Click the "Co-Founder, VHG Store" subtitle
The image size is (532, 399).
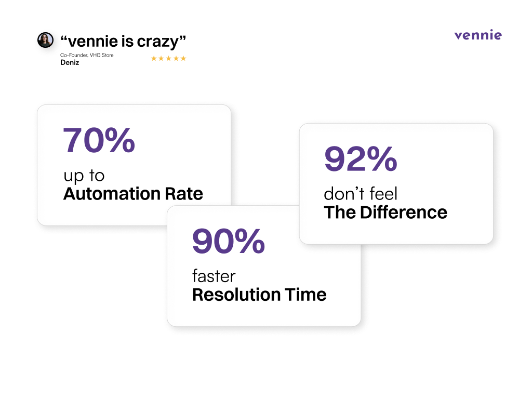click(87, 55)
